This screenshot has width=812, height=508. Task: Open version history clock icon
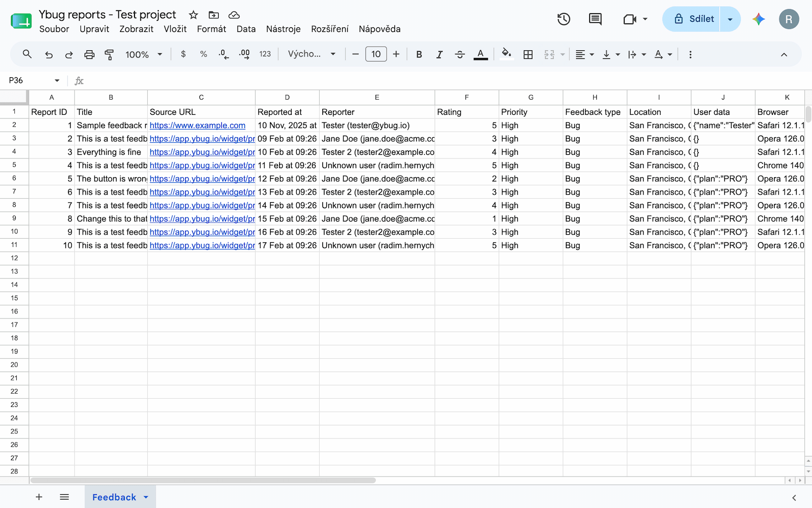pos(563,19)
